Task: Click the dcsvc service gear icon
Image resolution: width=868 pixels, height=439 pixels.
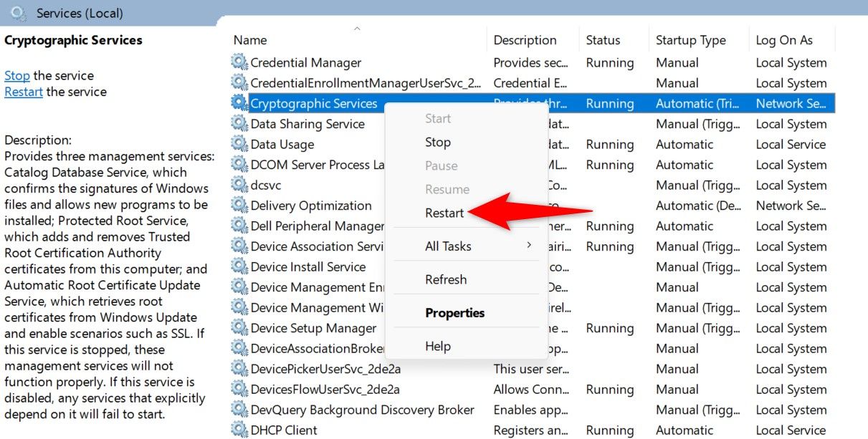Action: click(x=239, y=185)
